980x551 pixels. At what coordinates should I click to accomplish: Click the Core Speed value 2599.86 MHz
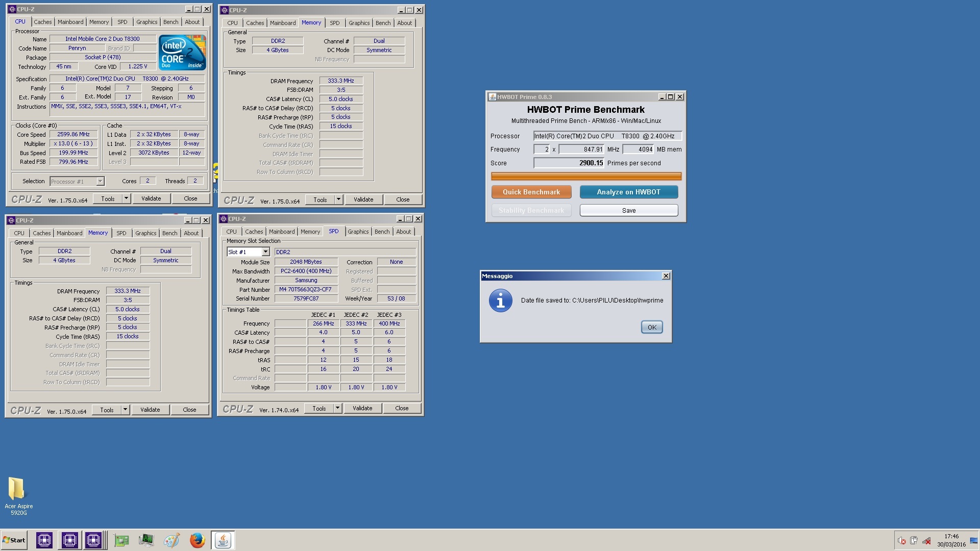[x=73, y=135]
